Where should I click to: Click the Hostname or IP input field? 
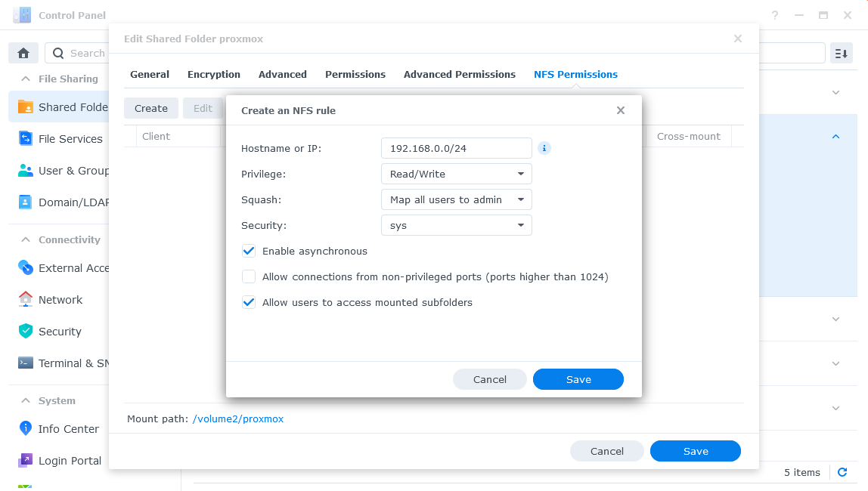tap(456, 148)
